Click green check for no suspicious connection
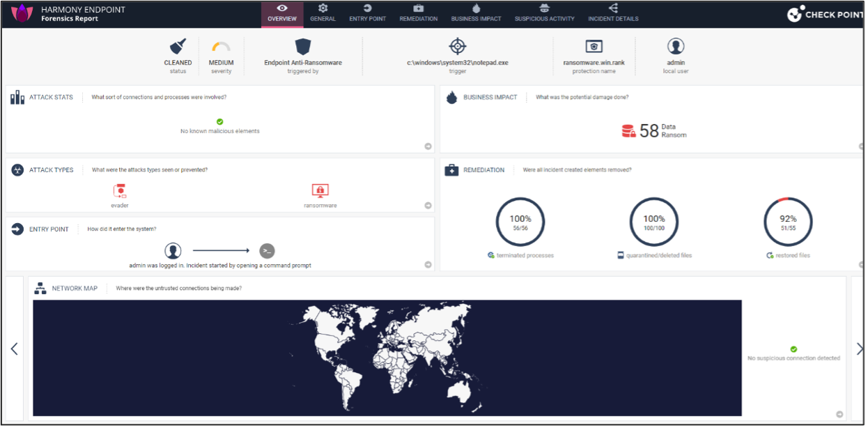The height and width of the screenshot is (428, 868). point(793,349)
